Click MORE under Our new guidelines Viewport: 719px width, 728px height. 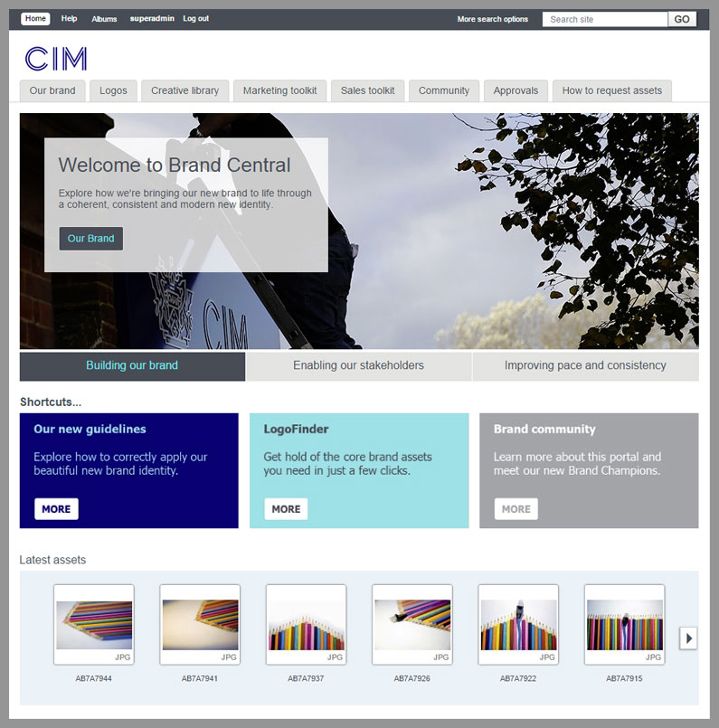click(56, 509)
